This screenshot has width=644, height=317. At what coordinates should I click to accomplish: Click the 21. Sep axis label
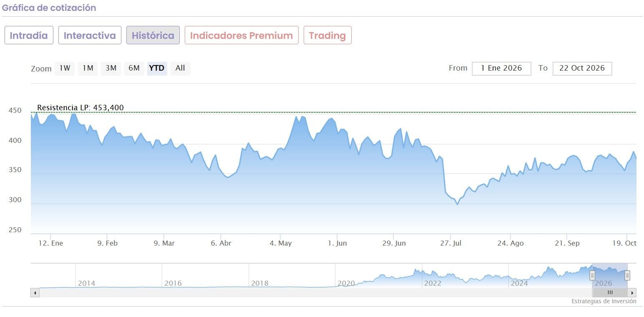[567, 243]
